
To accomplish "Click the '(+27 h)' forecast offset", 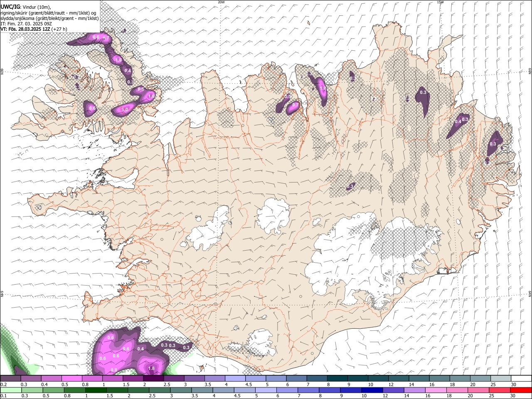I will coord(59,29).
